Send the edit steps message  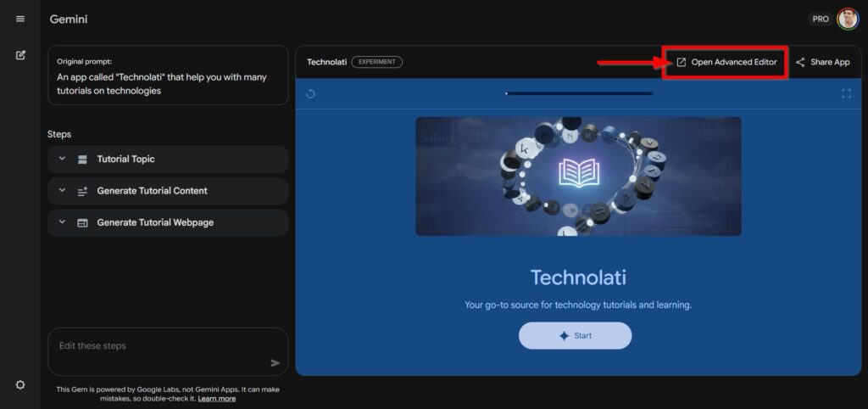[x=275, y=362]
